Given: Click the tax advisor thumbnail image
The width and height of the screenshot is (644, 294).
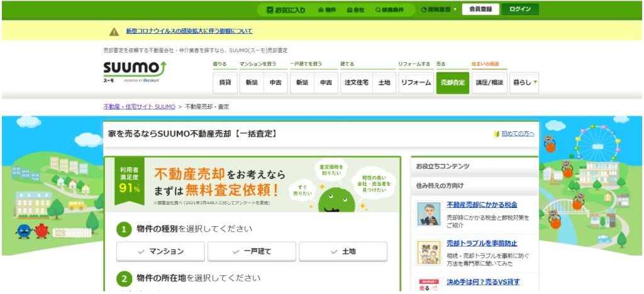Looking at the screenshot, I should (429, 214).
